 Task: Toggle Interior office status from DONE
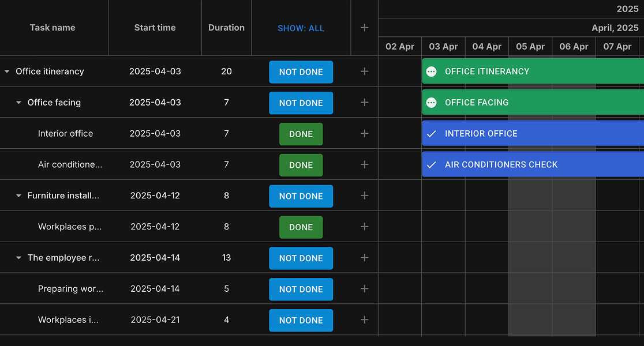coord(301,134)
